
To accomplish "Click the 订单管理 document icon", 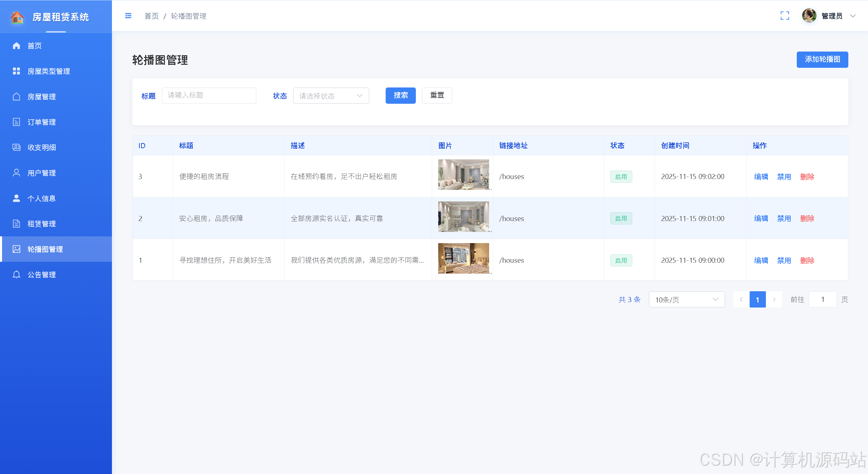I will tap(16, 122).
